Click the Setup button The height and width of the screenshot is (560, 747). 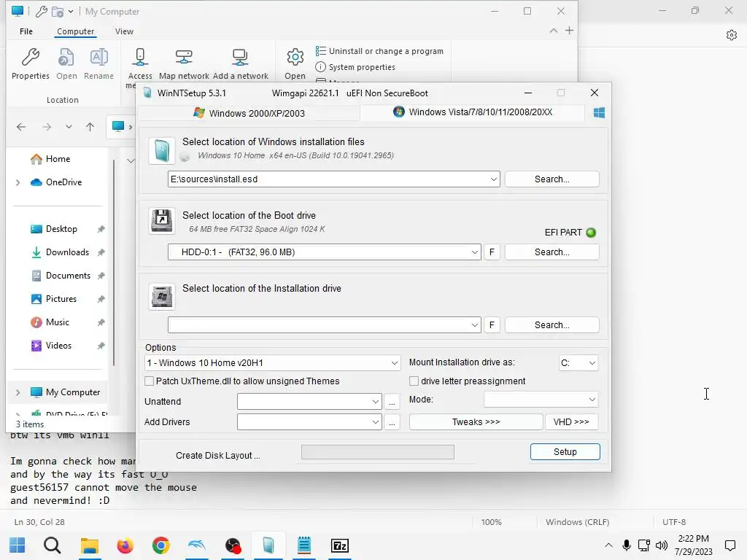click(565, 452)
